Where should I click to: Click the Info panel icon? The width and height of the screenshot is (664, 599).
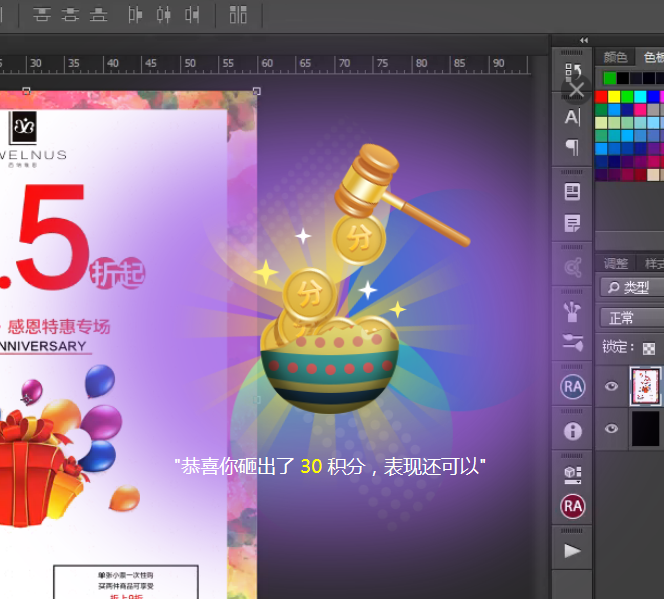(x=573, y=431)
